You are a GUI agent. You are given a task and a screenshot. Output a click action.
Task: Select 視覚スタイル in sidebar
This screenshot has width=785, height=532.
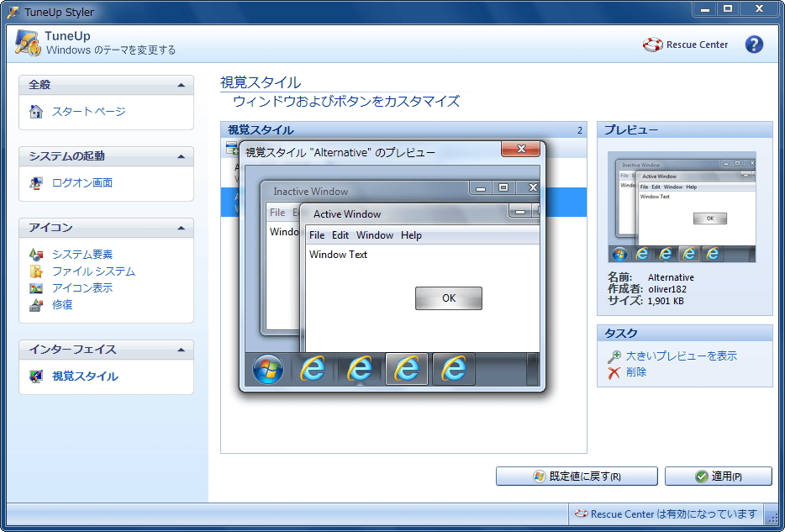(x=85, y=377)
